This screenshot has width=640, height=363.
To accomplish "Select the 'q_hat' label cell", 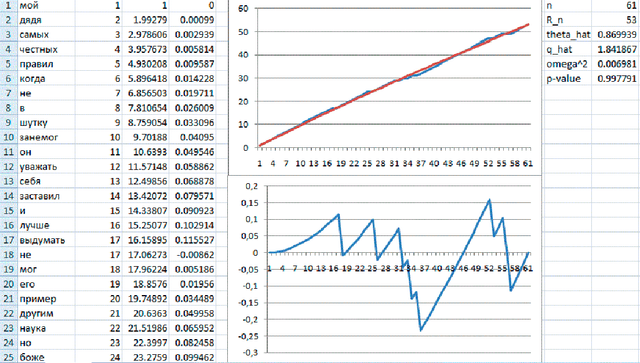I will (568, 49).
